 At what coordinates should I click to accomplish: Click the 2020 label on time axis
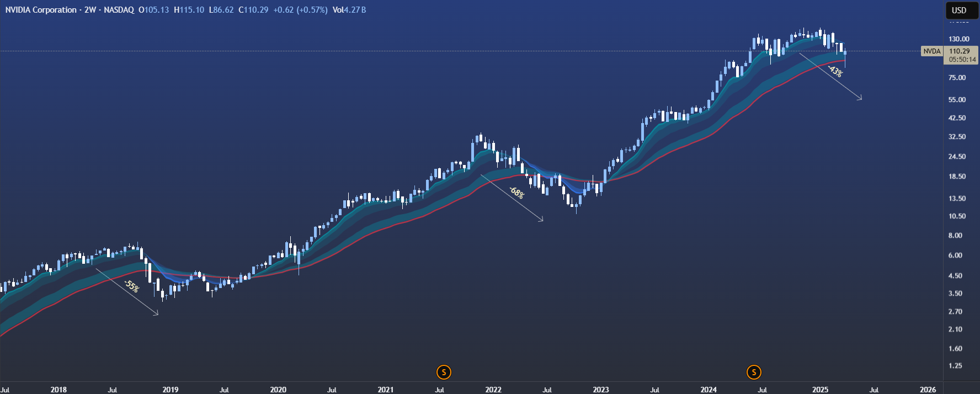(x=278, y=390)
